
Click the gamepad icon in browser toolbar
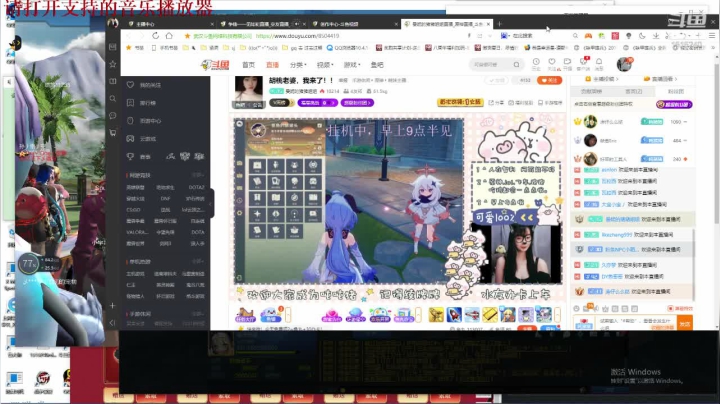tap(588, 35)
